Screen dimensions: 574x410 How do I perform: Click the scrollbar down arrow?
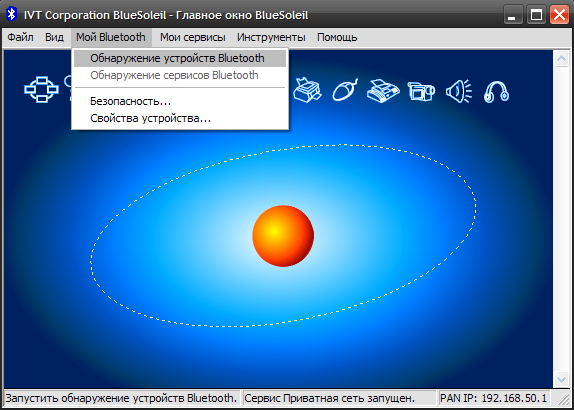click(x=561, y=379)
